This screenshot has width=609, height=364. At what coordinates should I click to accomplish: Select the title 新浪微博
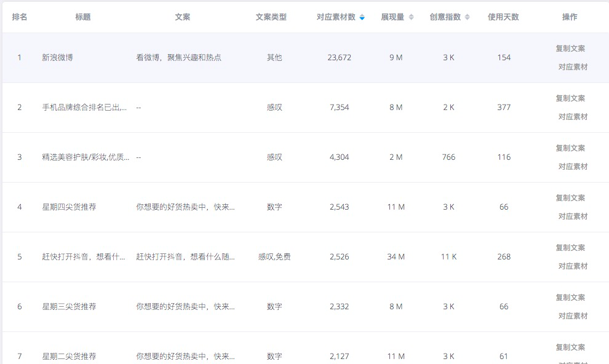[x=57, y=57]
